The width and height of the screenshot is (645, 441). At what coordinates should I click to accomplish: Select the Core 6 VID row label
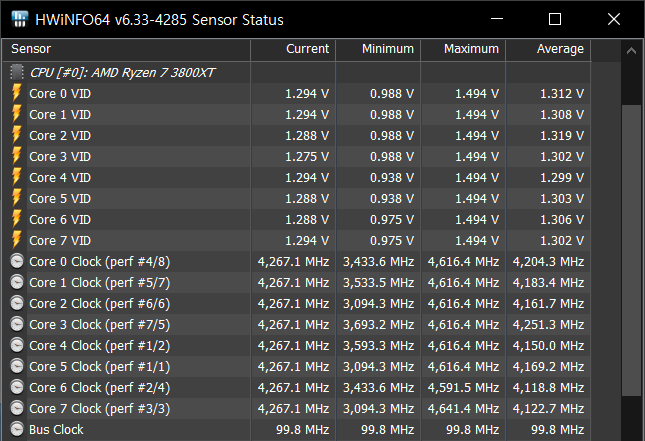pyautogui.click(x=60, y=219)
